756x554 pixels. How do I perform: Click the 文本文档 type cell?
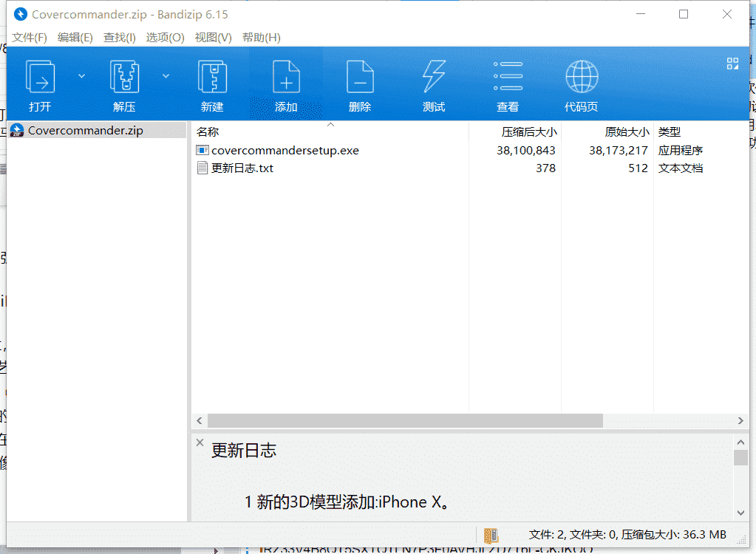click(681, 168)
